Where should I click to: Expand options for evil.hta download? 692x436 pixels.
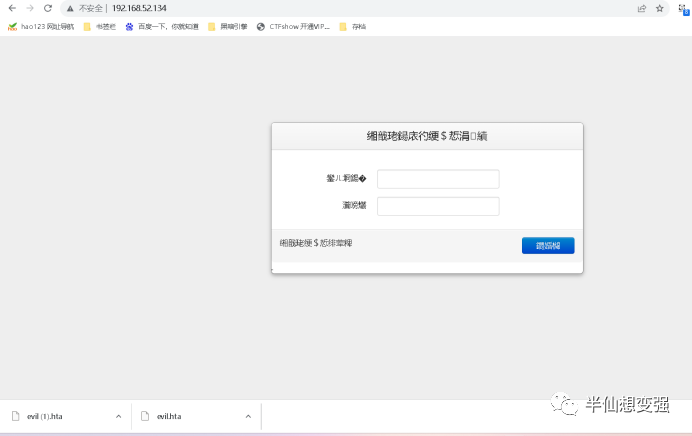tap(248, 416)
